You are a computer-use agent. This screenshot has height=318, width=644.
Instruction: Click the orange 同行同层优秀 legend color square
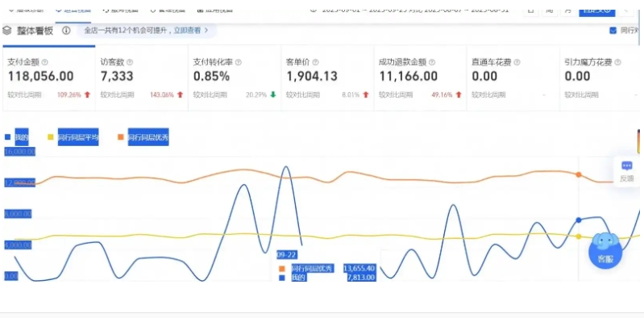coord(121,137)
